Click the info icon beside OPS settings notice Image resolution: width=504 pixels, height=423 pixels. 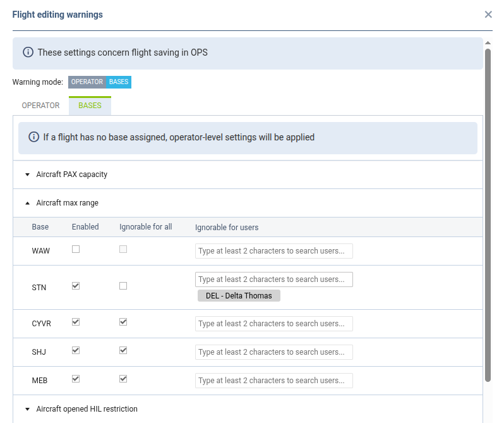(28, 52)
